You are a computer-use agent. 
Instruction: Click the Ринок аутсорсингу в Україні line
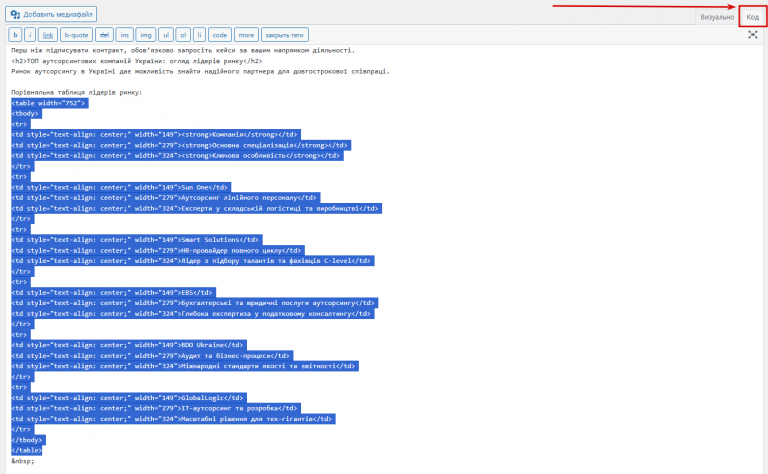pyautogui.click(x=200, y=71)
